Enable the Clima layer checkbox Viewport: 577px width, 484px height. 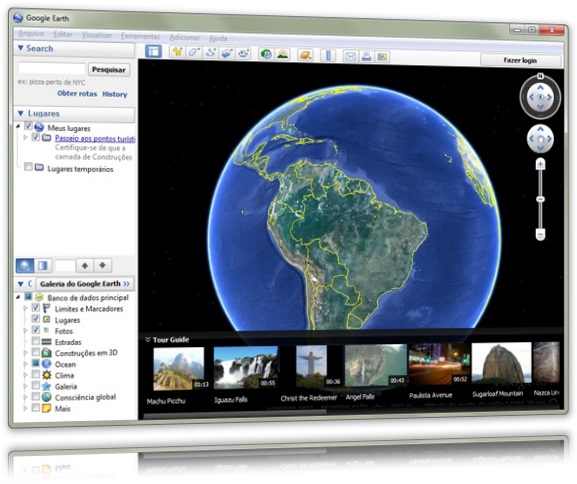[36, 374]
